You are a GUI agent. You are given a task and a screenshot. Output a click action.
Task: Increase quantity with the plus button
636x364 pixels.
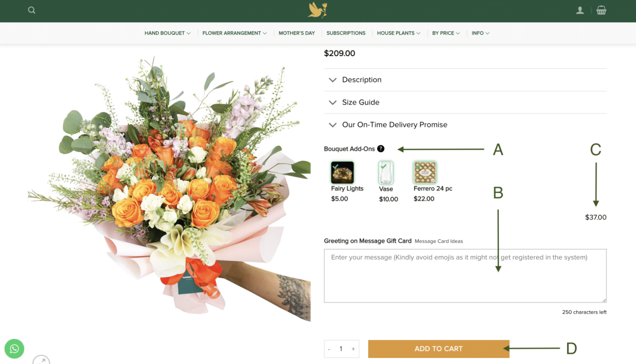click(353, 349)
